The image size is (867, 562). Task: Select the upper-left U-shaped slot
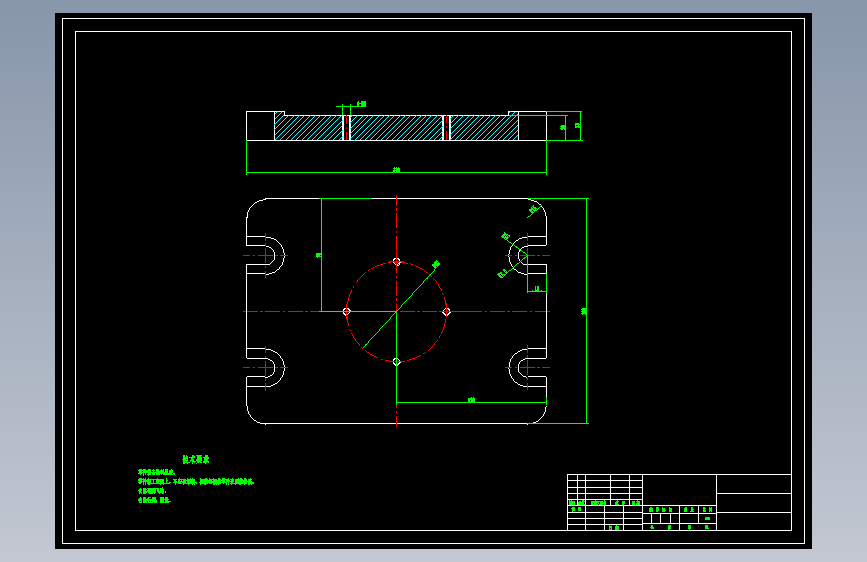pos(265,256)
